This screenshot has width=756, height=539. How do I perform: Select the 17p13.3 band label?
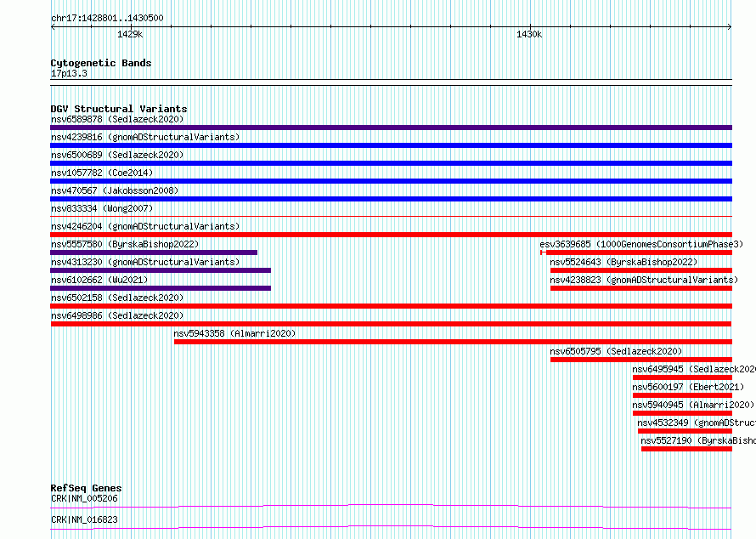click(69, 73)
